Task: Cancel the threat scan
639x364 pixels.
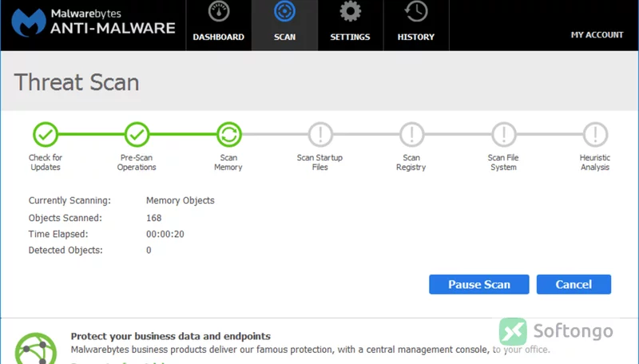Action: pyautogui.click(x=574, y=284)
